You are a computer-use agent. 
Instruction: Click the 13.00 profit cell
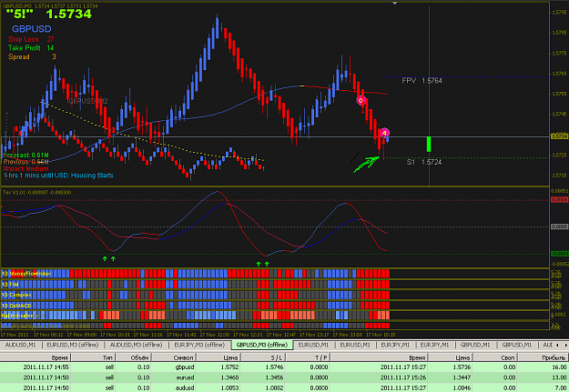[560, 377]
